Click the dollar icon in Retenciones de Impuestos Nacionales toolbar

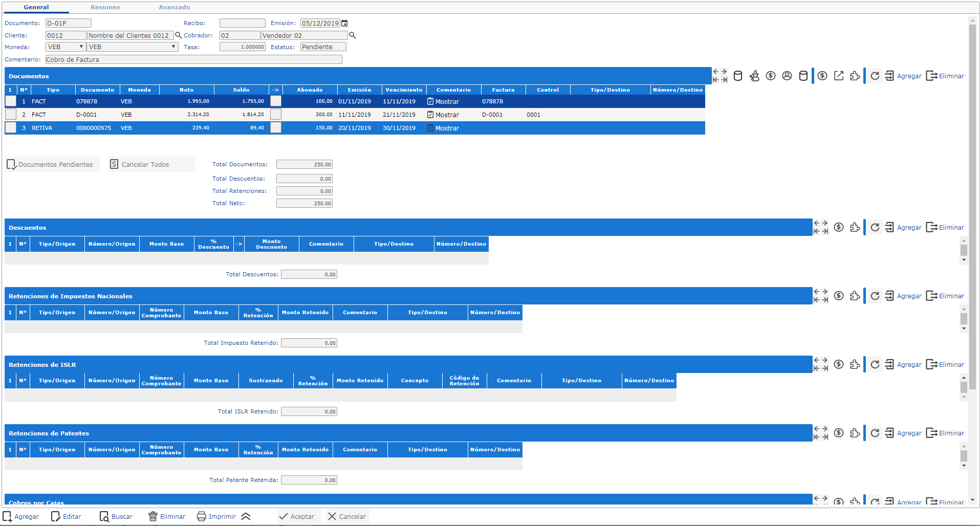(x=839, y=296)
